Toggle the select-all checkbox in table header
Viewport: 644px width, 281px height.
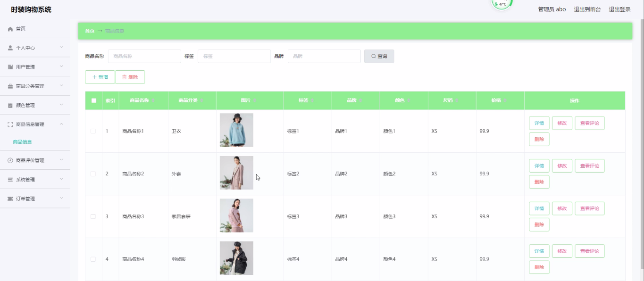93,100
